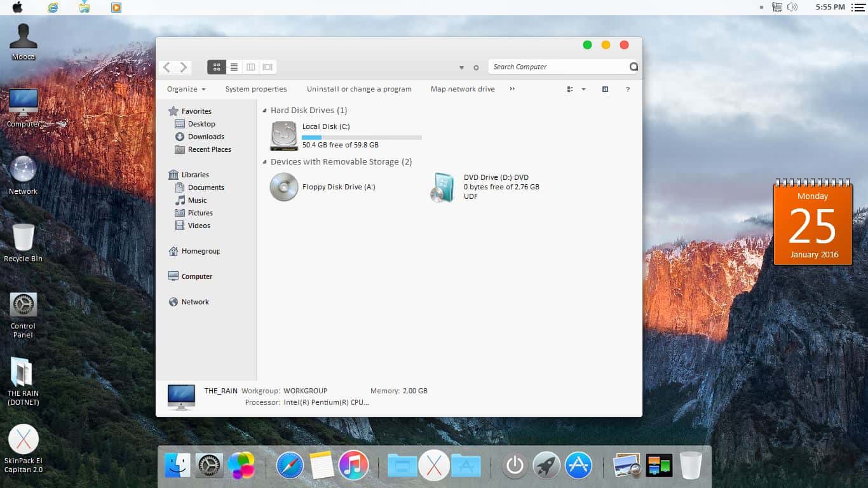Select Uninstall or change a program
Viewport: 868px width, 488px height.
pos(359,89)
